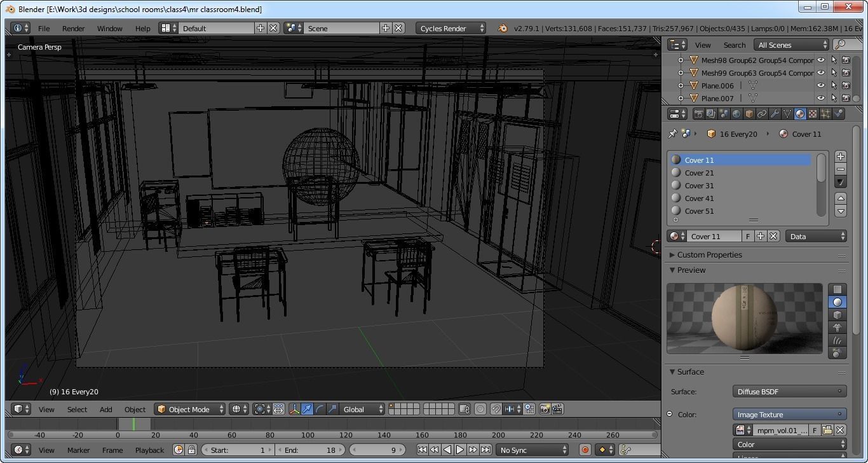Toggle automatic keyframe record button
This screenshot has height=463, width=868.
click(585, 450)
